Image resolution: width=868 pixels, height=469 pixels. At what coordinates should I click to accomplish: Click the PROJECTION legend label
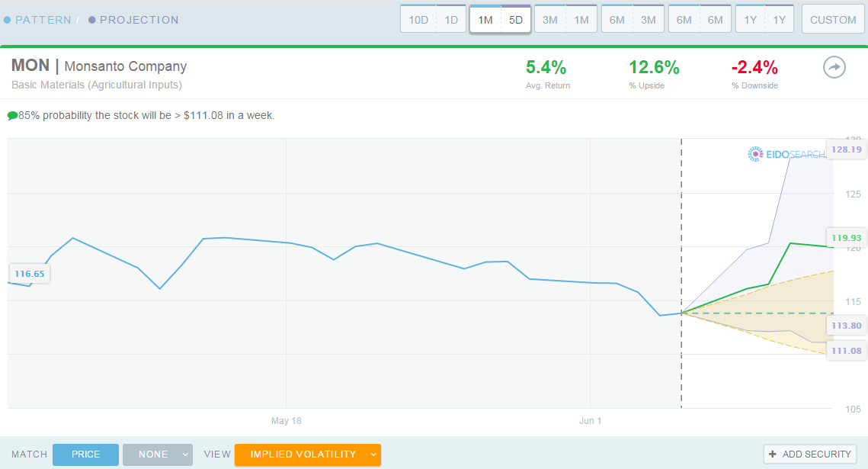click(139, 20)
